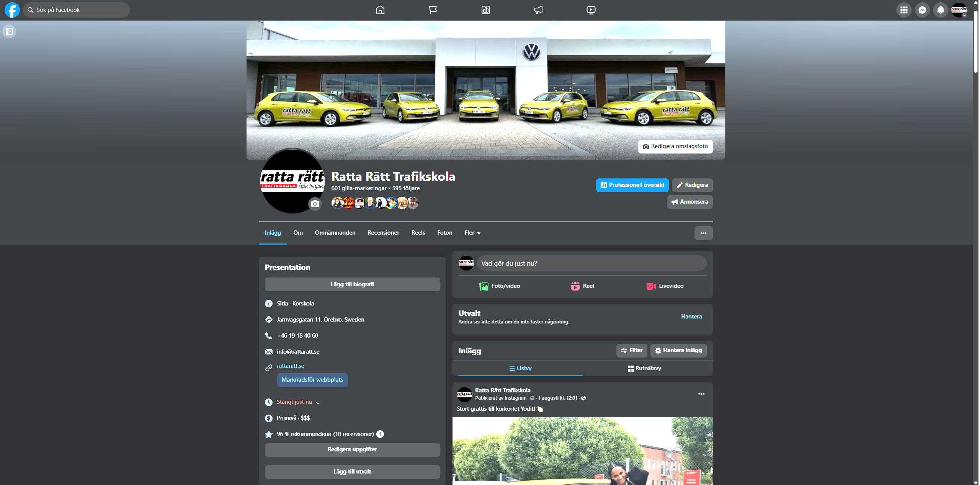This screenshot has height=485, width=980.
Task: Open the Messenger icon
Action: (x=922, y=10)
